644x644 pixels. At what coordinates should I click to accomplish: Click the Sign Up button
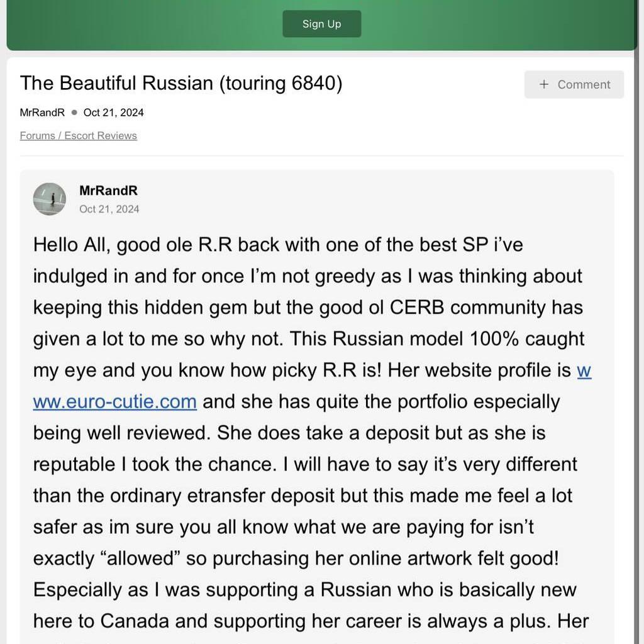coord(321,24)
